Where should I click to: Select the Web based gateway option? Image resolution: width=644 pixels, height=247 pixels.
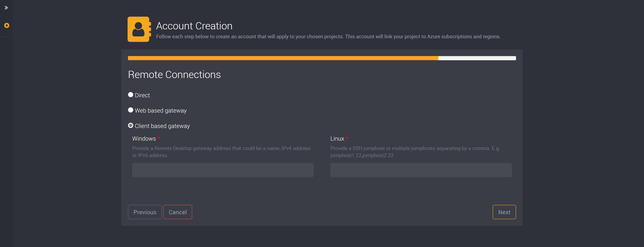(130, 110)
